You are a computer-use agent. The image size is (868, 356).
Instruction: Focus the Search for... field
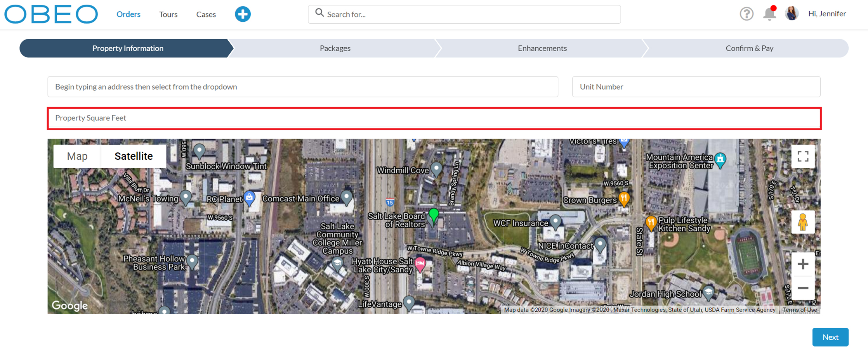(464, 14)
